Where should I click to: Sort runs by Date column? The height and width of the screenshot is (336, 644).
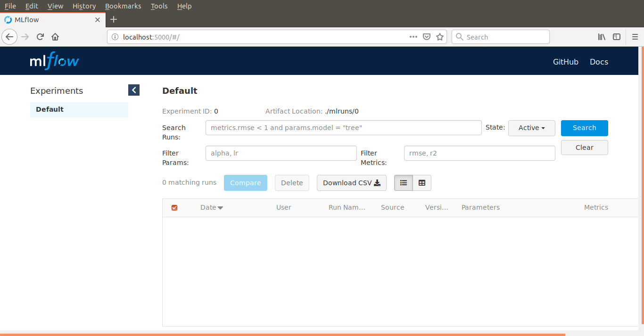212,207
